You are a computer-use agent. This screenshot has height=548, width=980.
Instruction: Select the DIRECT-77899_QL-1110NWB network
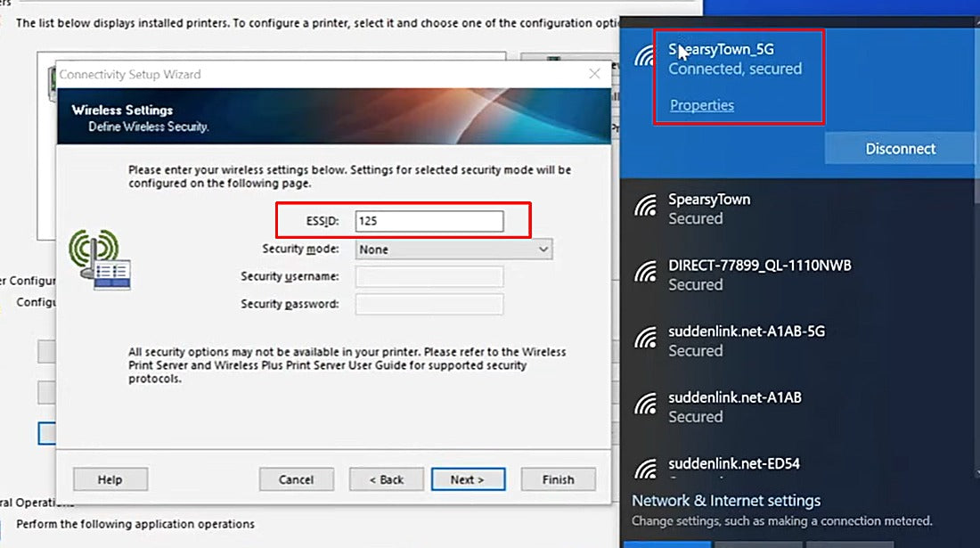[x=796, y=275]
